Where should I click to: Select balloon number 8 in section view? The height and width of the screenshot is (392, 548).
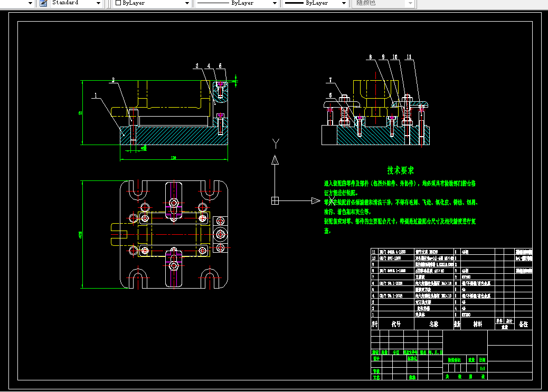371,57
